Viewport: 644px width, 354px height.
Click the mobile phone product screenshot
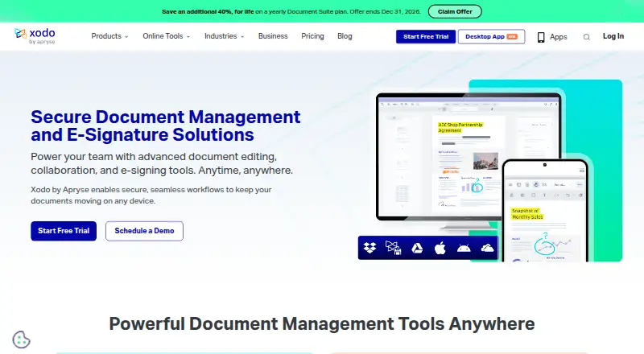tap(545, 210)
